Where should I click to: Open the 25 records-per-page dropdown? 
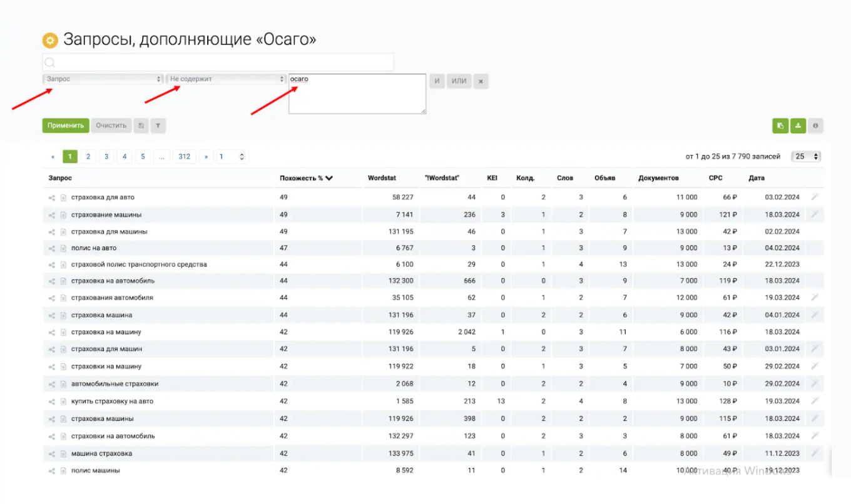[806, 156]
